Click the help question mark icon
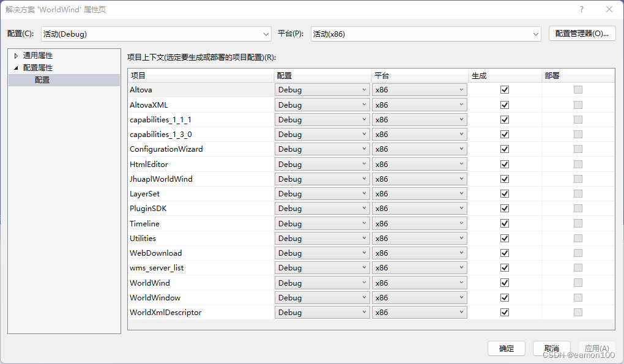 coord(581,9)
